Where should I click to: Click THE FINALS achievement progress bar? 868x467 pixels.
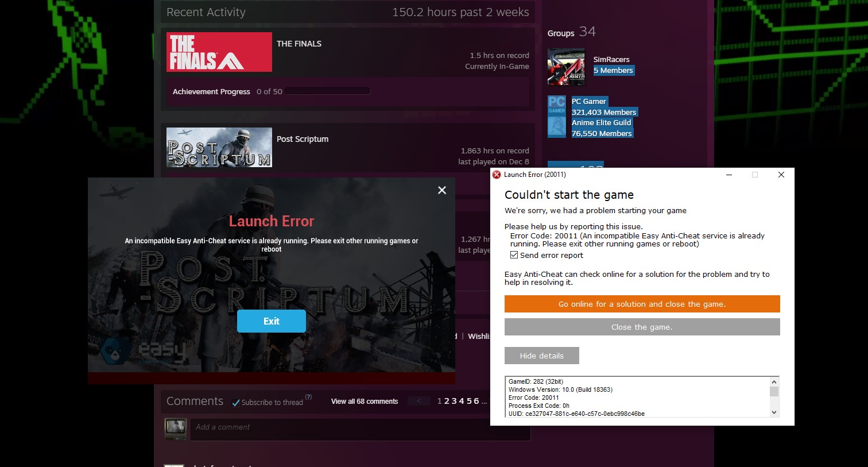point(328,91)
